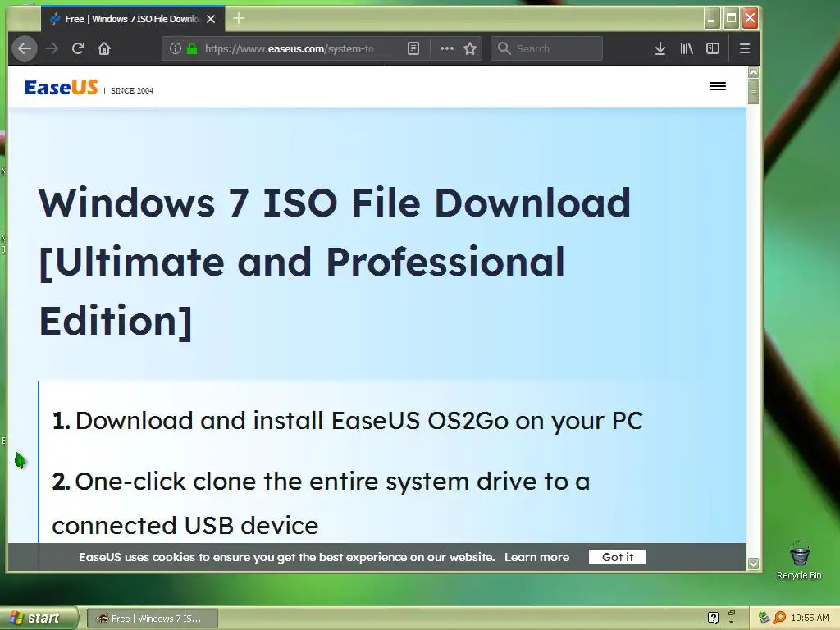
Task: Toggle the browser sidebar
Action: coord(713,48)
